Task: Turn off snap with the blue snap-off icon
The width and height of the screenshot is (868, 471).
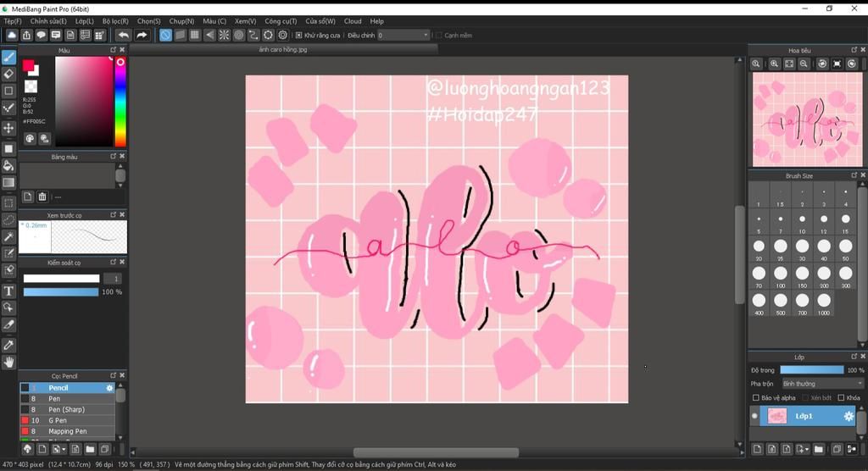Action: pos(165,36)
